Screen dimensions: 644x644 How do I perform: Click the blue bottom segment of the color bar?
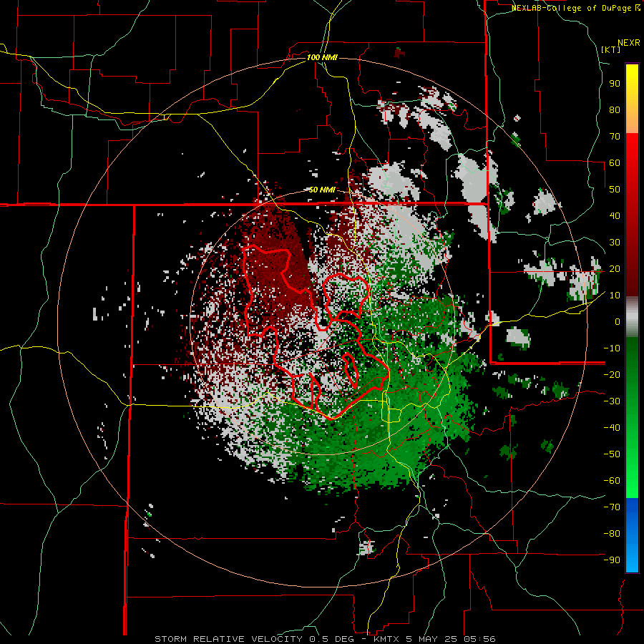point(632,535)
